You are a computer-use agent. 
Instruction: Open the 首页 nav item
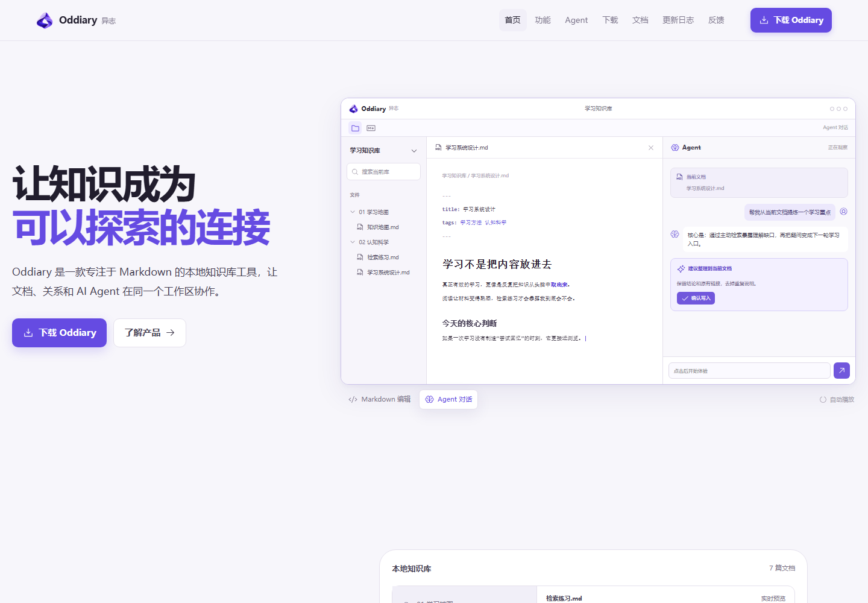coord(512,20)
